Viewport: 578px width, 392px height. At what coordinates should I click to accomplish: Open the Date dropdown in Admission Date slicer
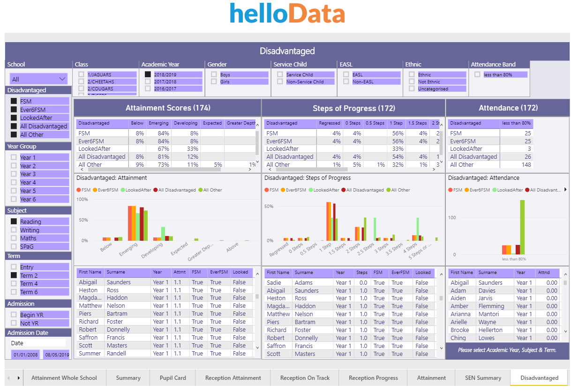pyautogui.click(x=38, y=343)
